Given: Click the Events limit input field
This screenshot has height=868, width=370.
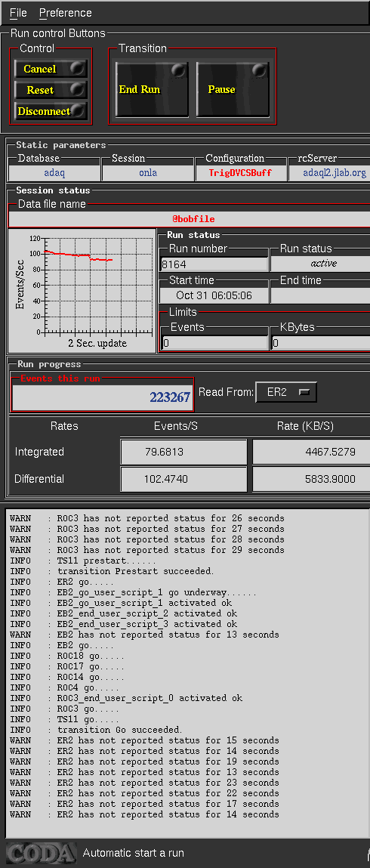Looking at the screenshot, I should (214, 343).
